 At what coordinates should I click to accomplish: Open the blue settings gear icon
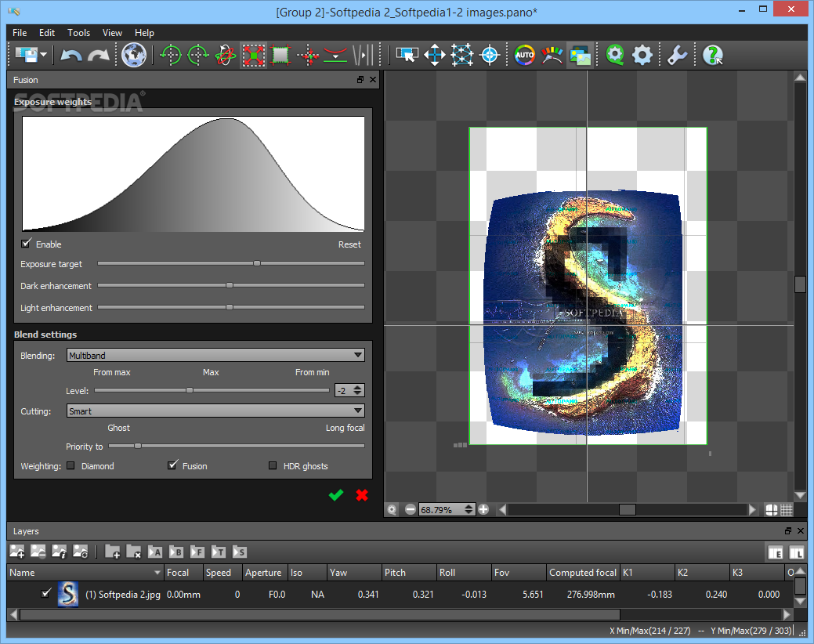click(x=642, y=55)
